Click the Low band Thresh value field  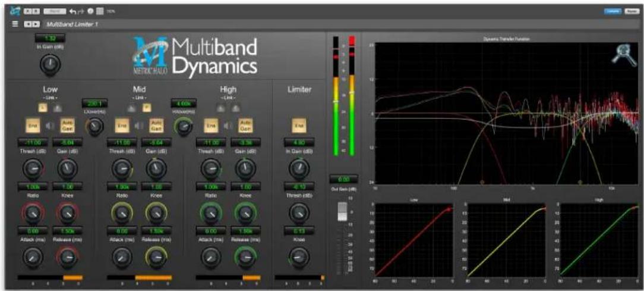[32, 142]
